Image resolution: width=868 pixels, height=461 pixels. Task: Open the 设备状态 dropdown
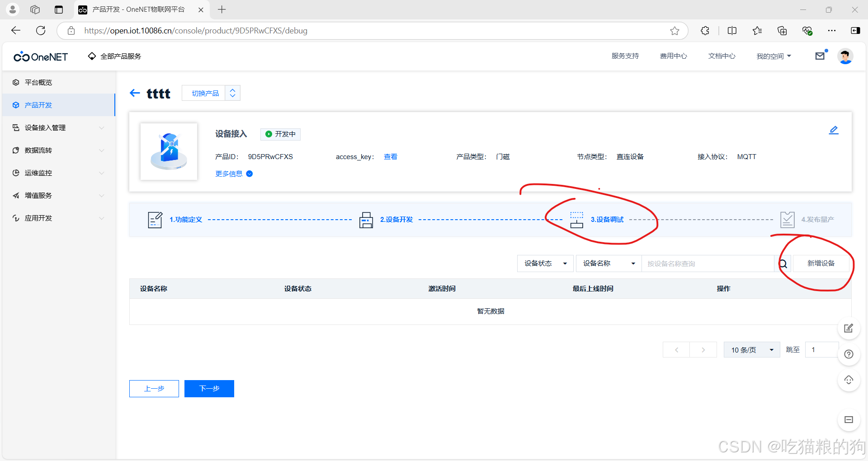point(545,263)
